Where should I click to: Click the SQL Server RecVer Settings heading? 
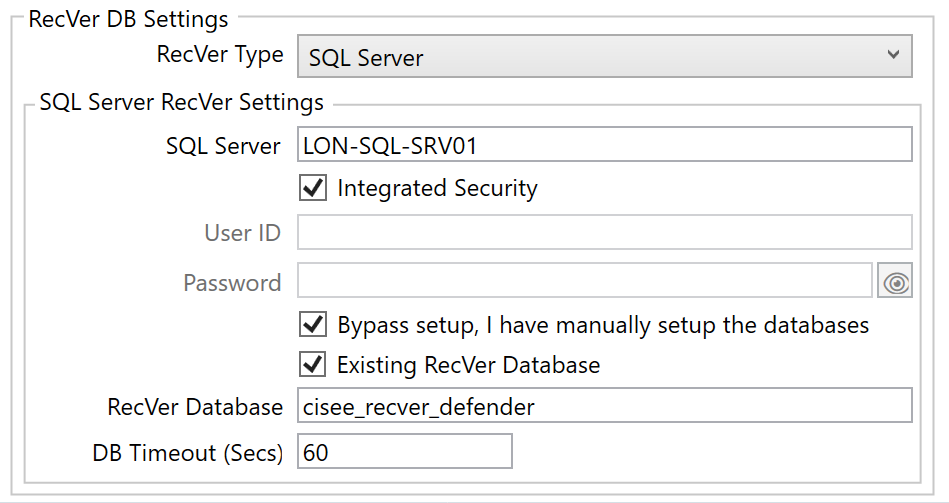point(182,102)
